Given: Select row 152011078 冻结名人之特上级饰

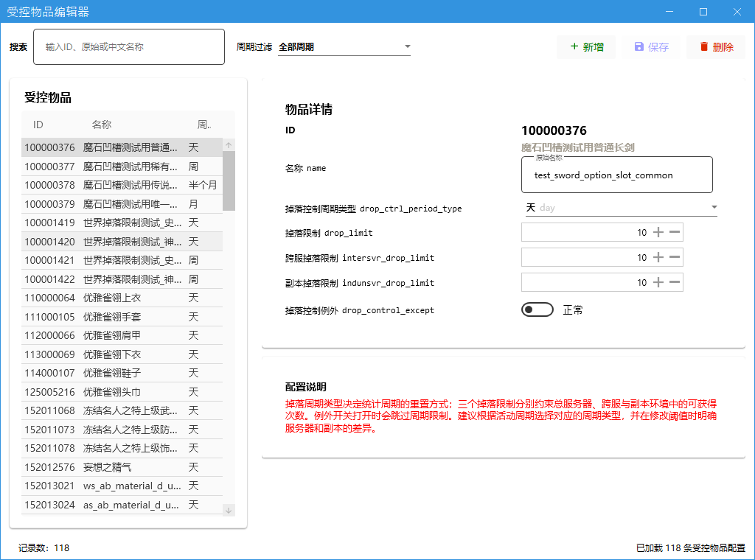Looking at the screenshot, I should (122, 449).
